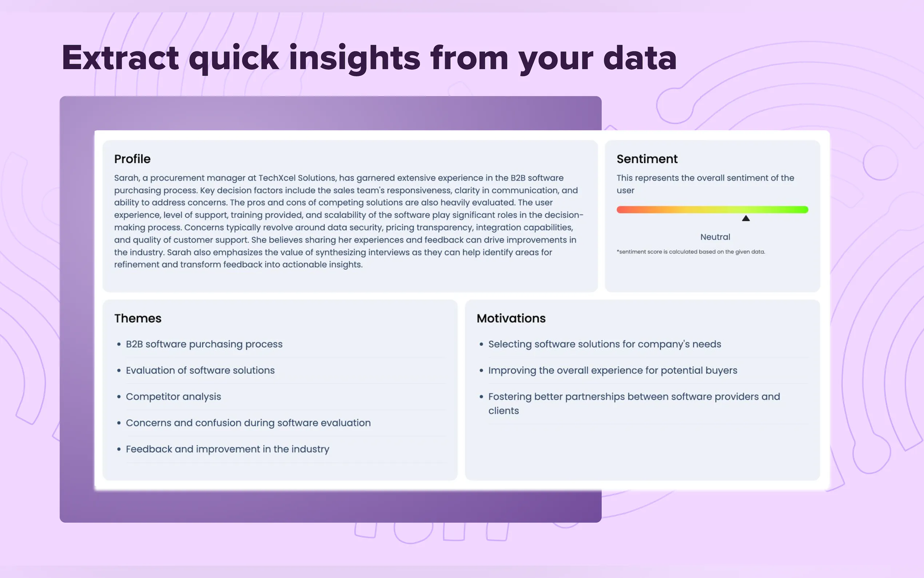Click the black triangle sentiment marker
Viewport: 924px width, 578px height.
coord(746,218)
